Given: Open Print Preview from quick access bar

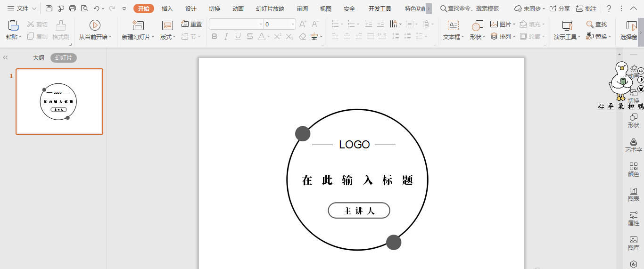Looking at the screenshot, I should pyautogui.click(x=84, y=8).
